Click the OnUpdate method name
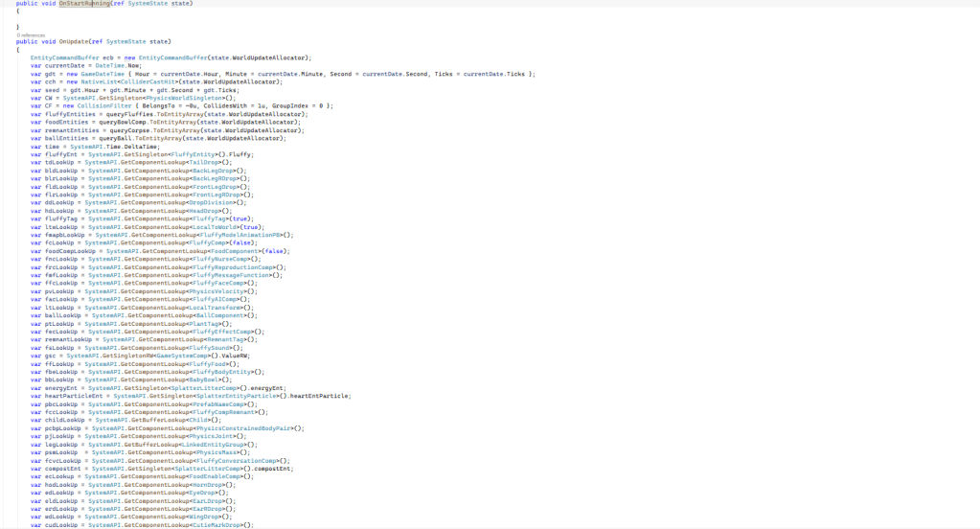This screenshot has height=529, width=980. click(x=73, y=42)
